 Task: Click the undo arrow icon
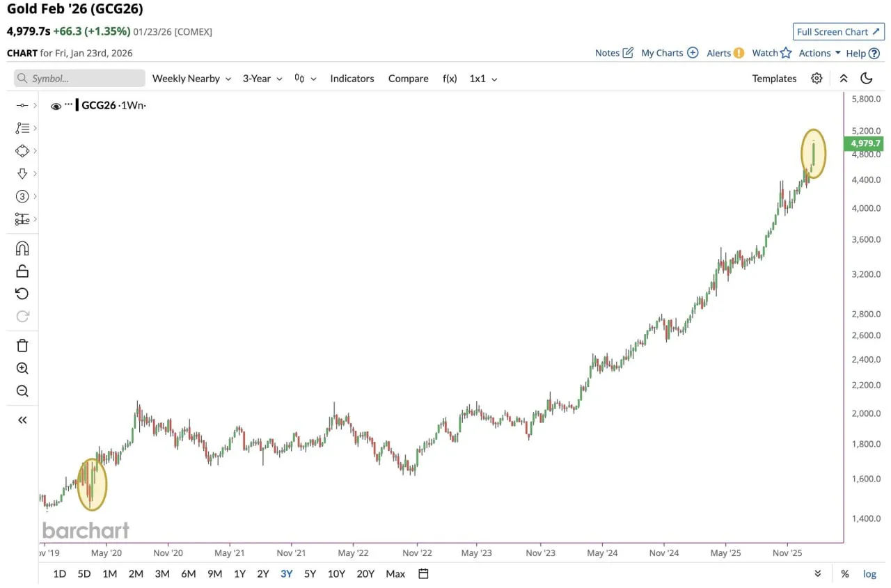[22, 294]
